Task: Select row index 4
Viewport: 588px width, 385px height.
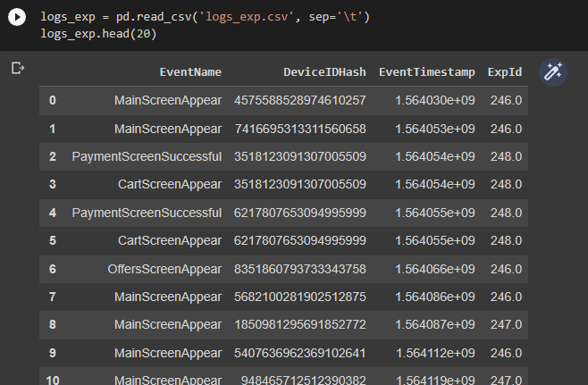Action: coord(53,213)
